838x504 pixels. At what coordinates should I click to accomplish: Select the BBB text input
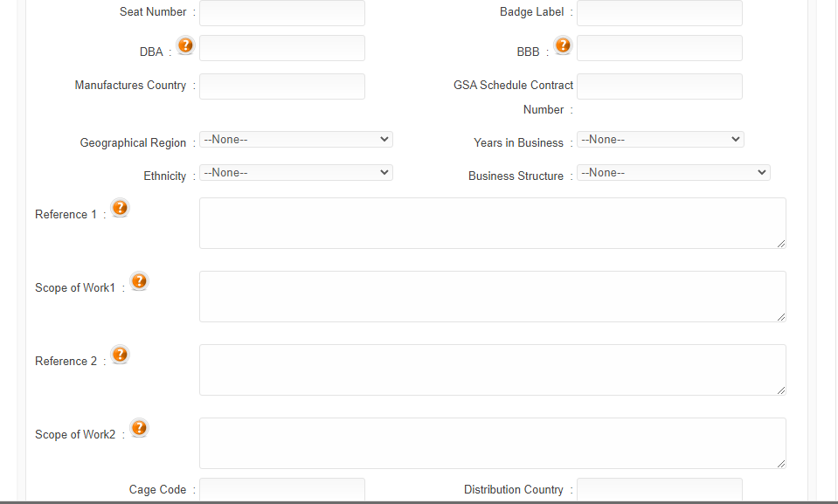pyautogui.click(x=660, y=48)
